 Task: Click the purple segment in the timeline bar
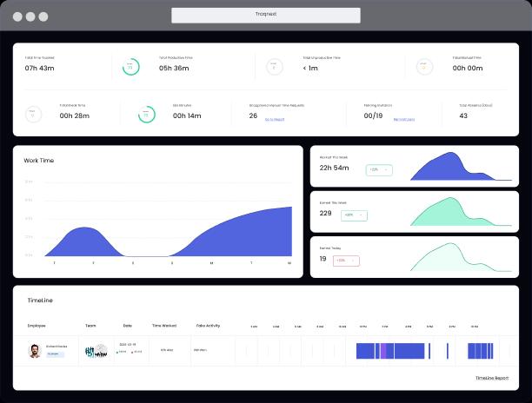pyautogui.click(x=383, y=351)
